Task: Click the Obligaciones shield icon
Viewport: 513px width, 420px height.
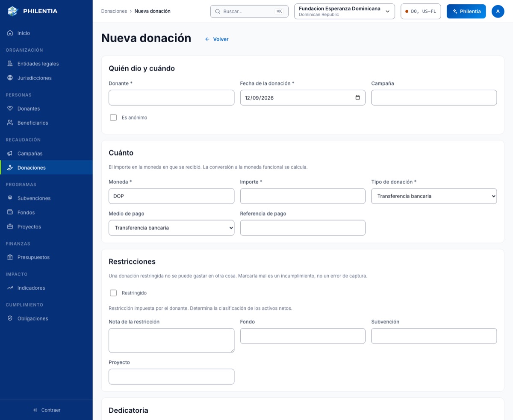Action: click(x=10, y=318)
